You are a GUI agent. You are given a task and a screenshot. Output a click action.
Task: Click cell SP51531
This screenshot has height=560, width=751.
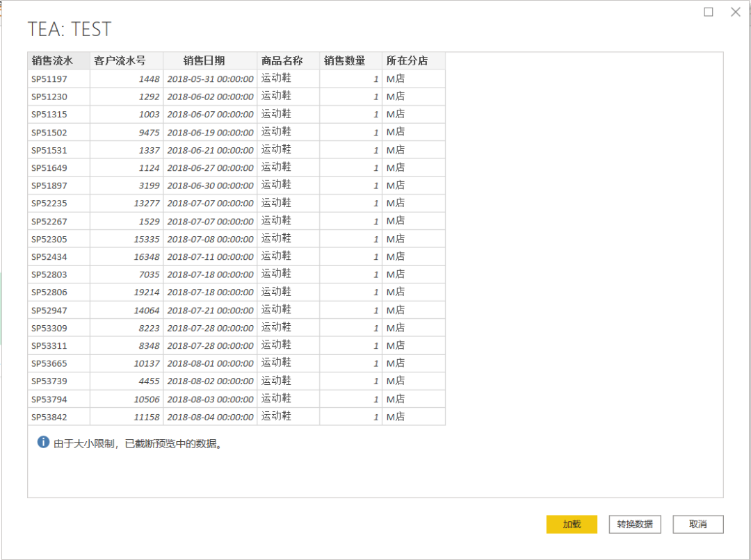pos(59,150)
